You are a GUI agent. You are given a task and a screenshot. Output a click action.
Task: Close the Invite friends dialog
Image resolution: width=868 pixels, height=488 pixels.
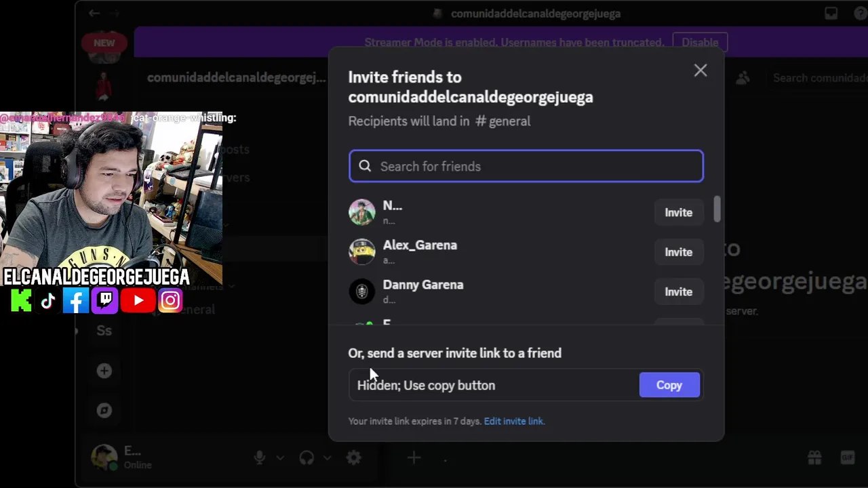pyautogui.click(x=701, y=70)
